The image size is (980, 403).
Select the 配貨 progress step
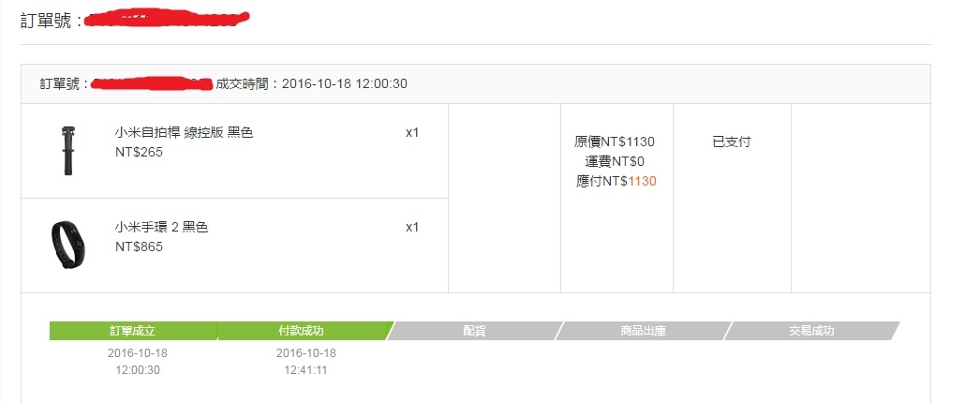pyautogui.click(x=475, y=331)
